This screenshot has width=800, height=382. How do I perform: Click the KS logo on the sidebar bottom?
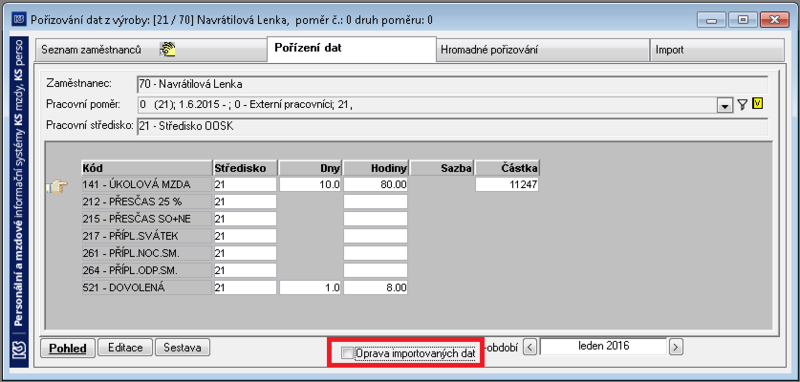pos(19,350)
